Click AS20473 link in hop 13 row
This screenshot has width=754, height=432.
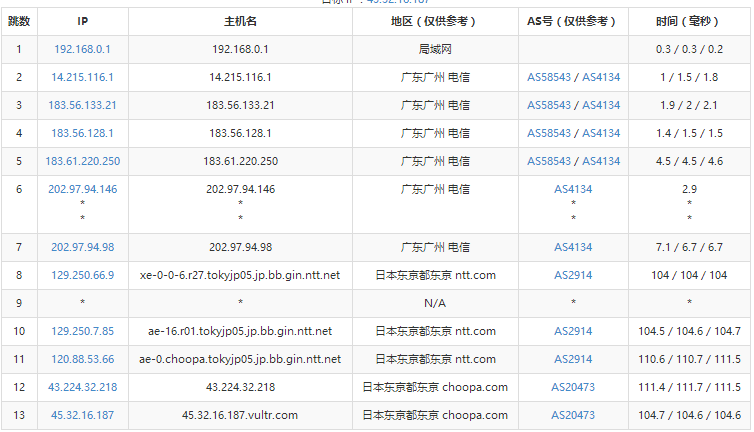click(x=573, y=415)
